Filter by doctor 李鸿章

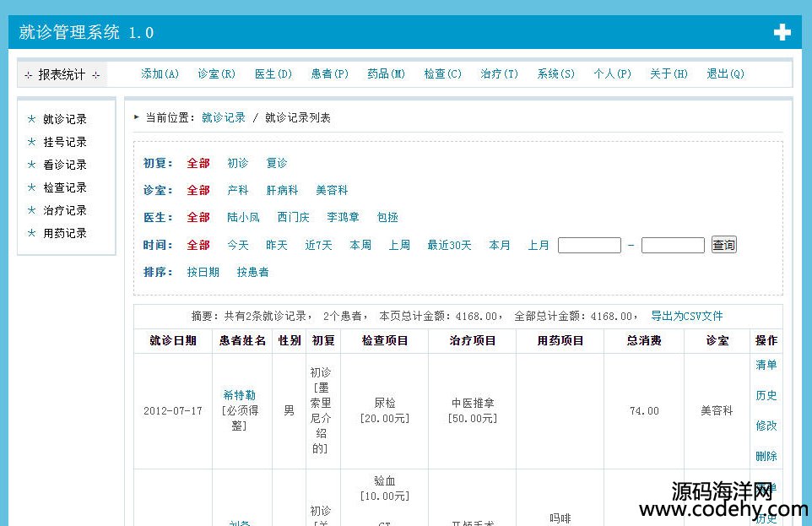click(x=343, y=217)
